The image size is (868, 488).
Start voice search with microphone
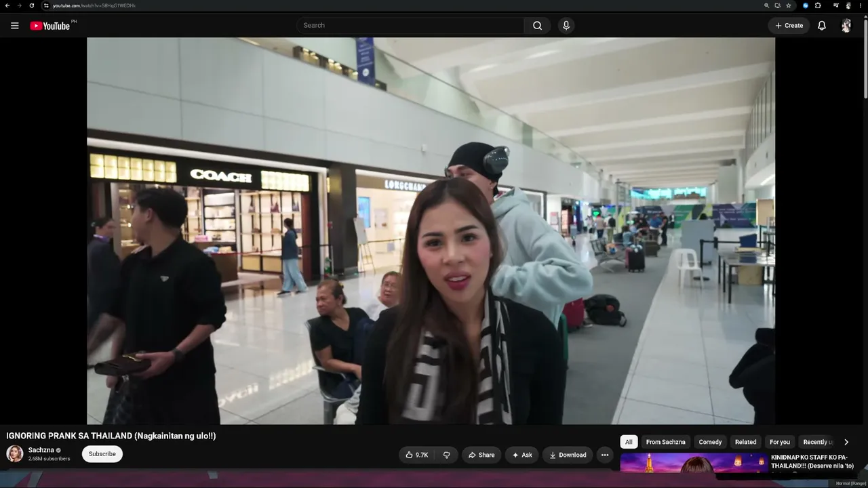click(566, 26)
